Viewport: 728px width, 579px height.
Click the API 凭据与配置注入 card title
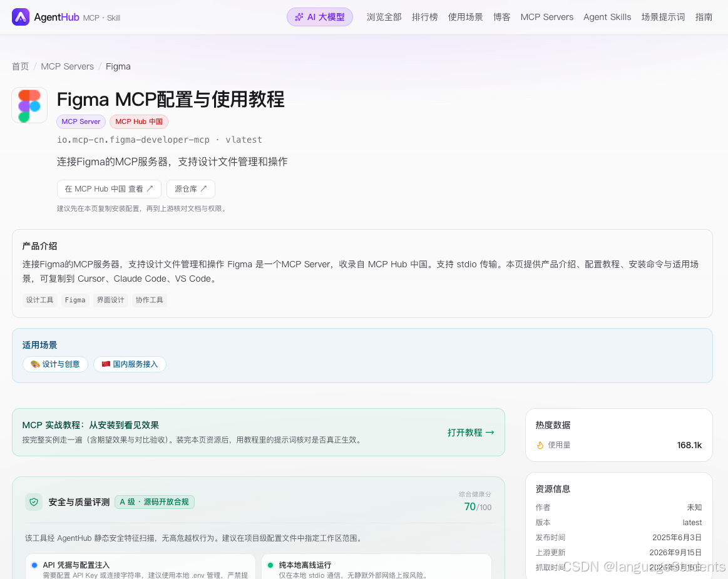click(x=76, y=565)
